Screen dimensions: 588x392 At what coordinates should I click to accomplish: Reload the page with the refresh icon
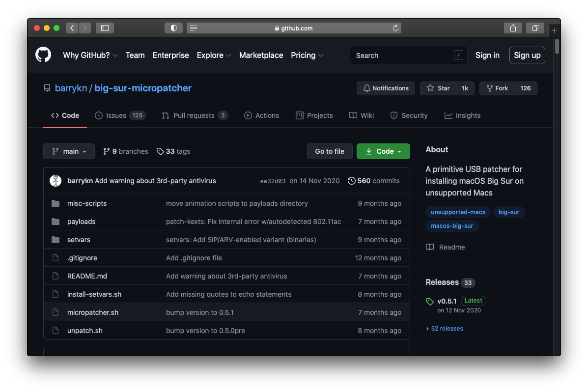[x=395, y=28]
